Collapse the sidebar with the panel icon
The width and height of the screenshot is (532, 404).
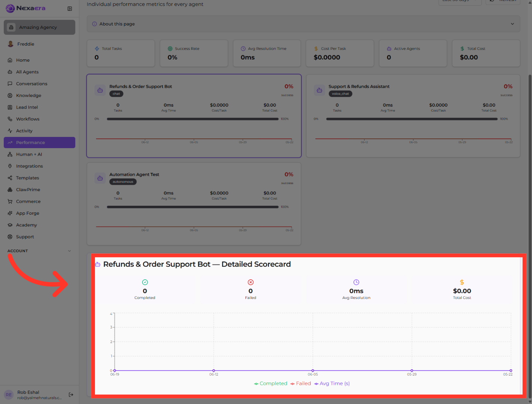point(70,9)
